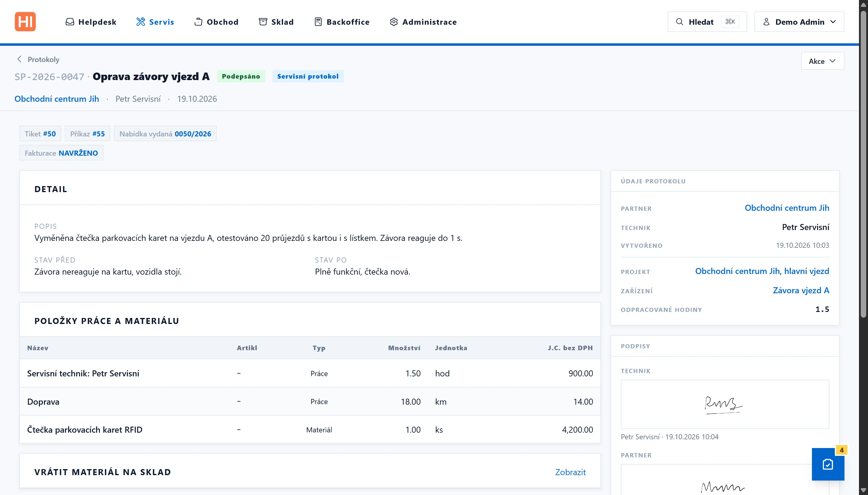
Task: Open Obchodní centrum Jih header link
Action: point(57,98)
